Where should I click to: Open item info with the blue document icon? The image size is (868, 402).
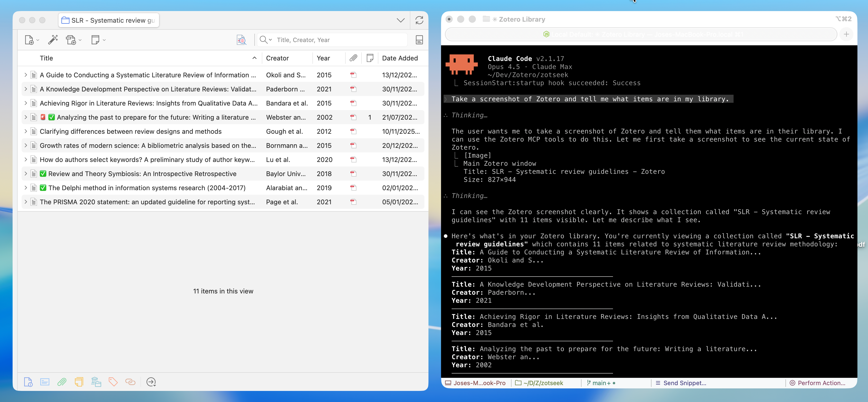[x=28, y=382]
